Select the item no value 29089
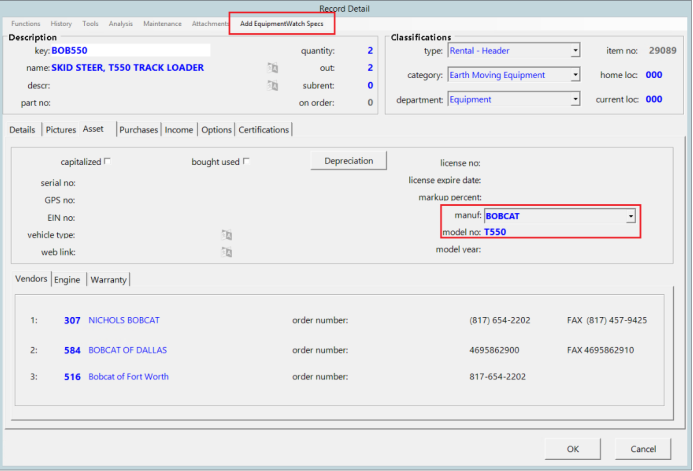Viewport: 693px width, 471px height. tap(663, 50)
